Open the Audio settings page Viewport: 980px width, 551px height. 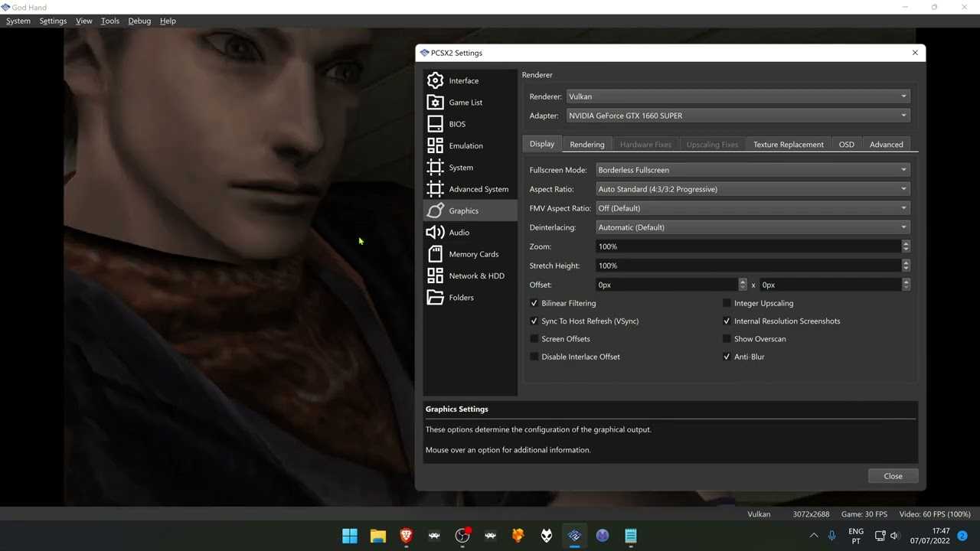tap(470, 233)
